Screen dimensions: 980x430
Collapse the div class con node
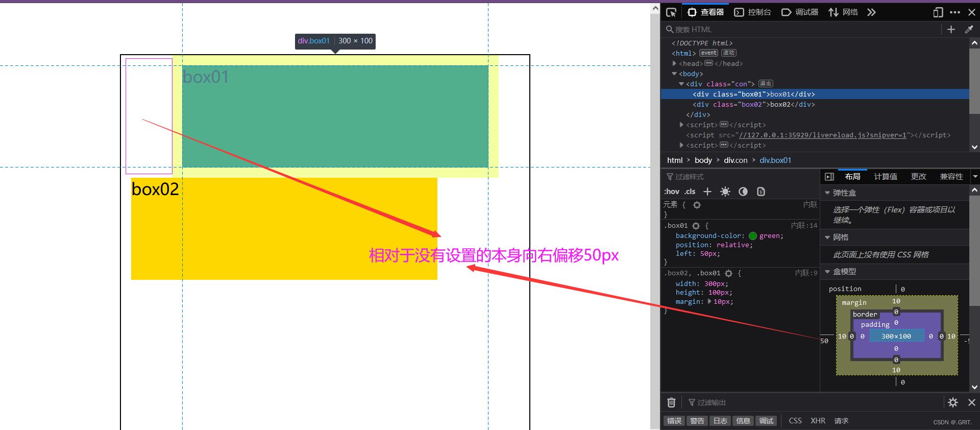(x=681, y=84)
